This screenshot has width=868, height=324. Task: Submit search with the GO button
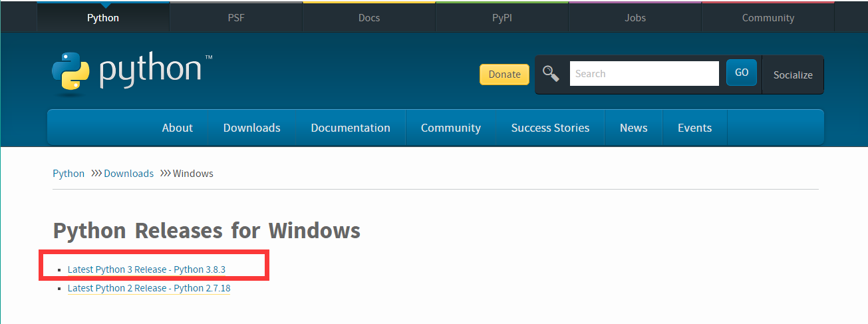(x=742, y=73)
